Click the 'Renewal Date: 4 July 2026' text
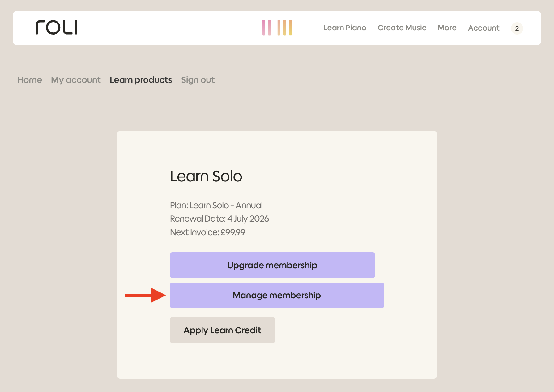 [x=219, y=219]
